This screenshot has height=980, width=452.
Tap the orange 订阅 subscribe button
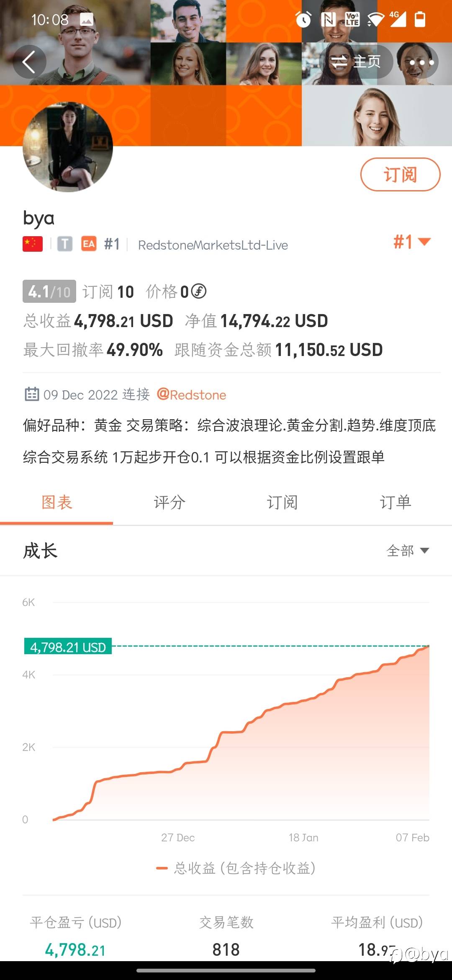tap(401, 174)
